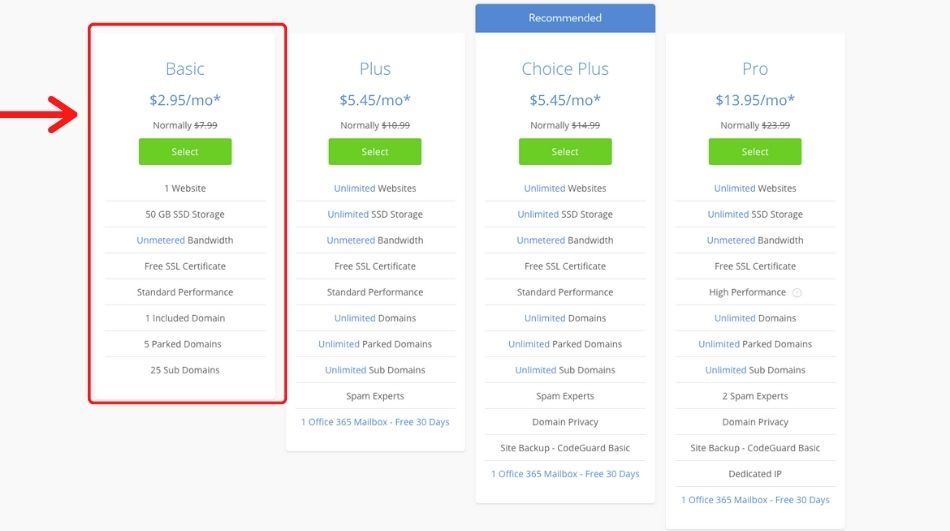Click the $2.95/mo* Basic price
This screenshot has height=531, width=950.
(x=185, y=100)
